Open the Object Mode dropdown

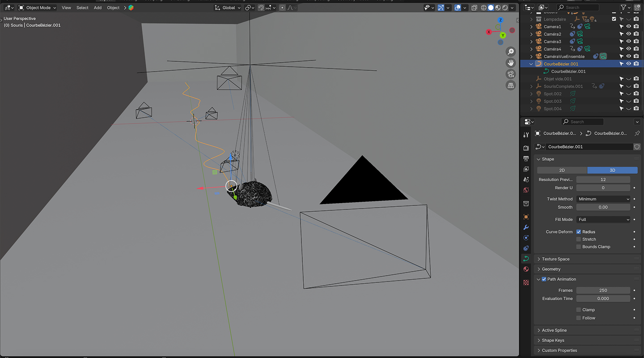pos(38,8)
